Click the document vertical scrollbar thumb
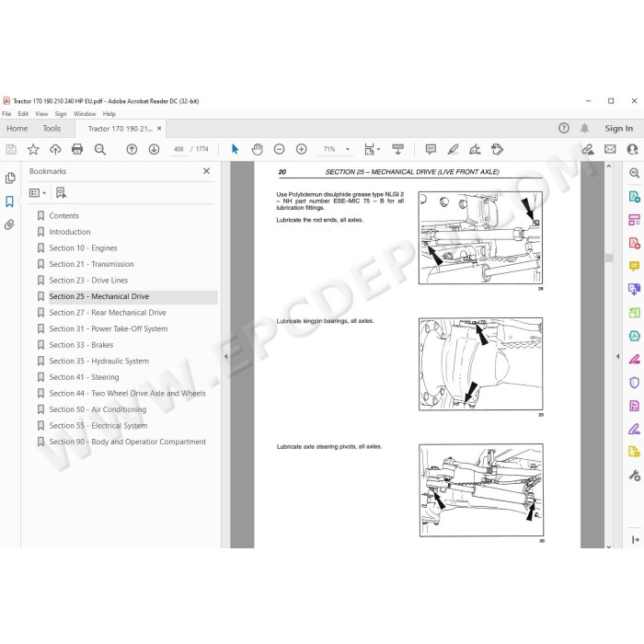The width and height of the screenshot is (644, 644). 609,258
